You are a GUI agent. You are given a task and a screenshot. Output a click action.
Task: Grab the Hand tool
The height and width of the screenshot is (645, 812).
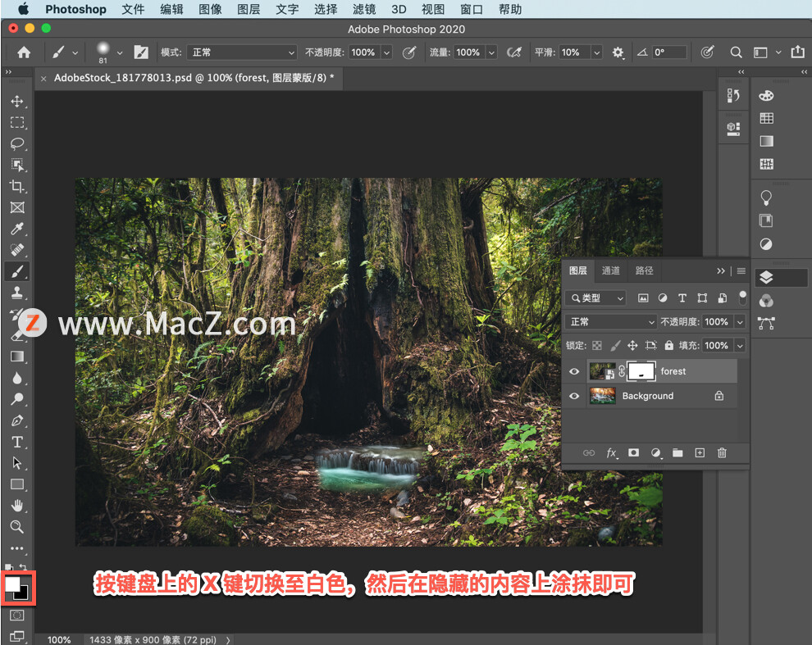point(18,505)
